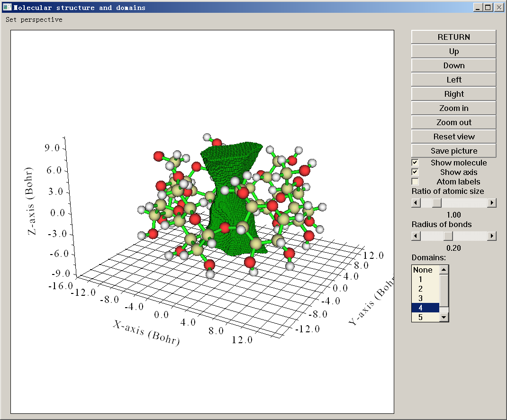The image size is (507, 420).
Task: Select domain 4 in the Domains list
Action: click(426, 308)
